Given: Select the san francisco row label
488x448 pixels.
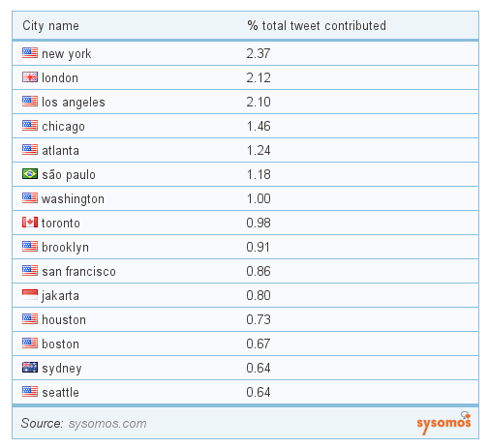Looking at the screenshot, I should 78,271.
